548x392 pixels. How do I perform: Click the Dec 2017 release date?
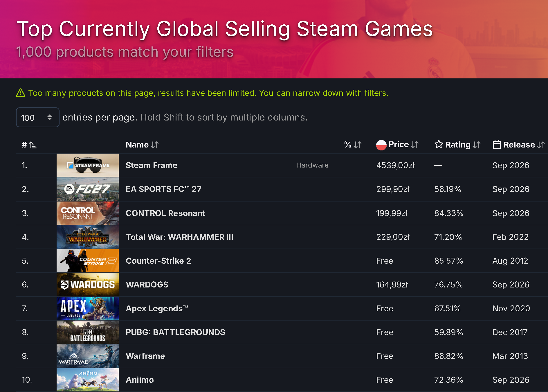[x=510, y=332]
